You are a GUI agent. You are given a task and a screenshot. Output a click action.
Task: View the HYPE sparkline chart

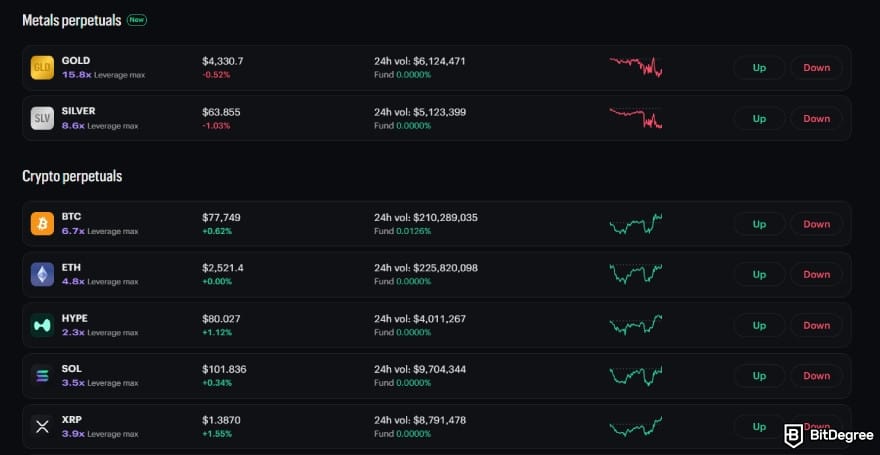click(x=636, y=325)
